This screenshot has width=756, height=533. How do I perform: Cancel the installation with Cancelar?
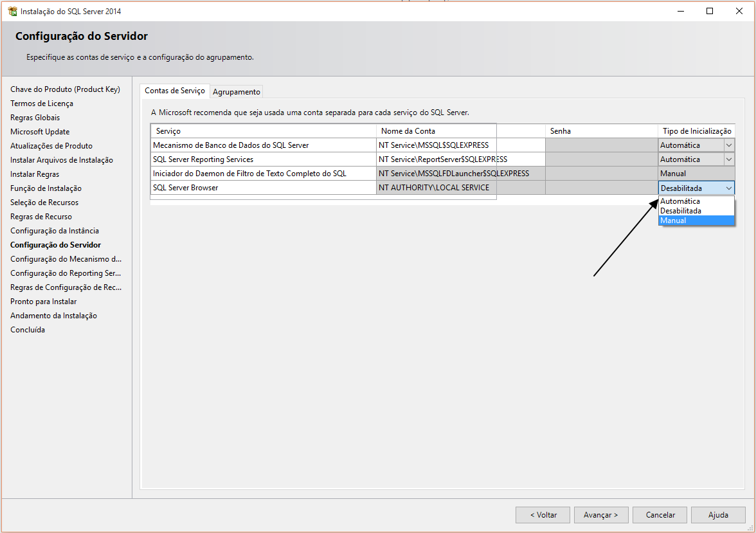[x=660, y=514]
